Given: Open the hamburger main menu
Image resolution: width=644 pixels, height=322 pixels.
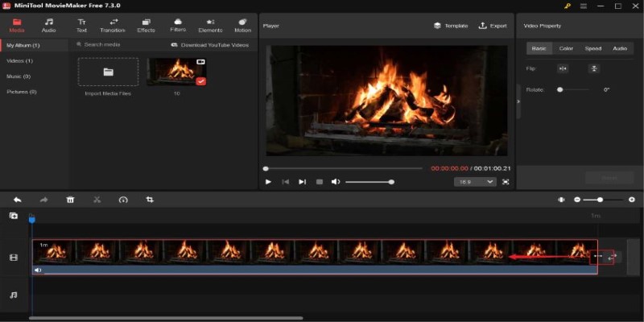Looking at the screenshot, I should click(584, 6).
